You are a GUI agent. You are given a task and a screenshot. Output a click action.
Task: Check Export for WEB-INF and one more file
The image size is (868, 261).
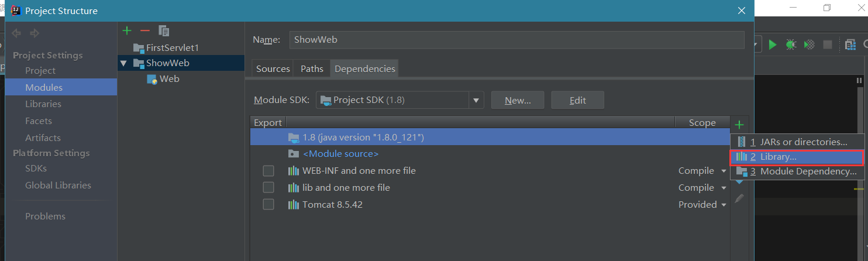[268, 171]
